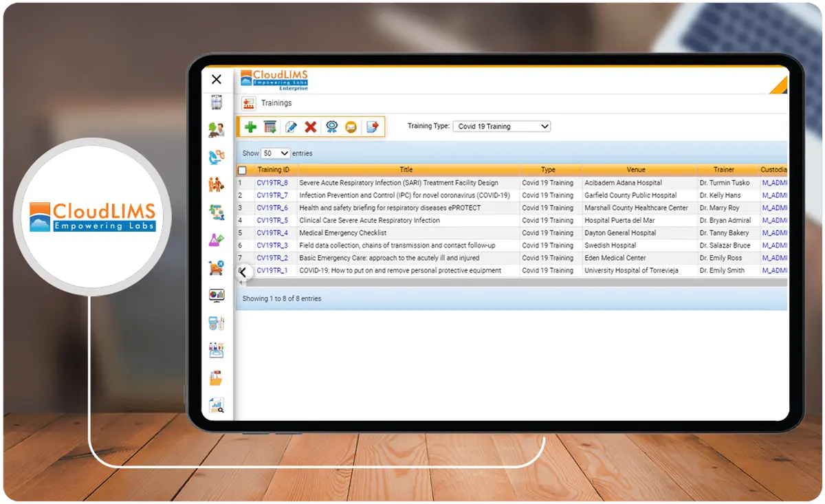Click venue 'Acibadem Adana Hospital'

tap(623, 183)
